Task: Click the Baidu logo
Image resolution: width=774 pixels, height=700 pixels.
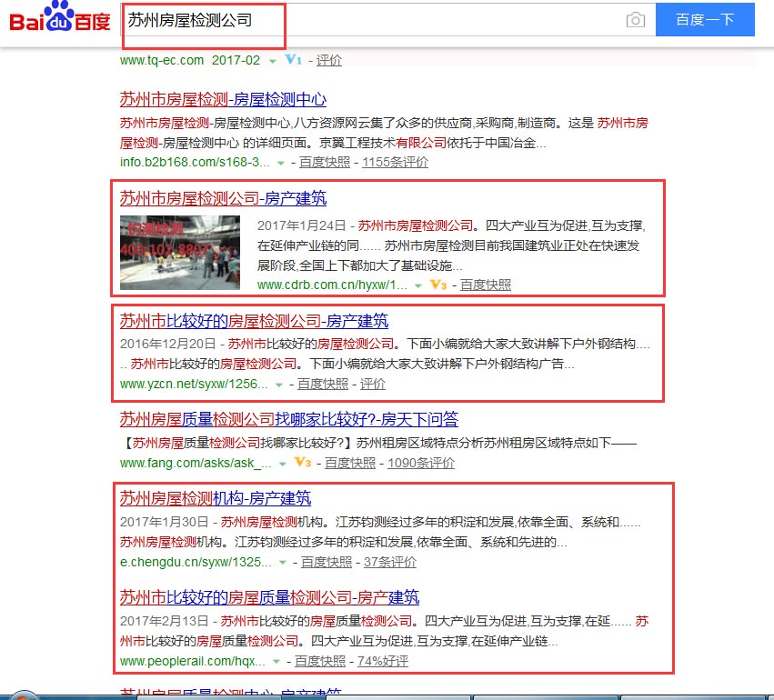Action: click(60, 18)
